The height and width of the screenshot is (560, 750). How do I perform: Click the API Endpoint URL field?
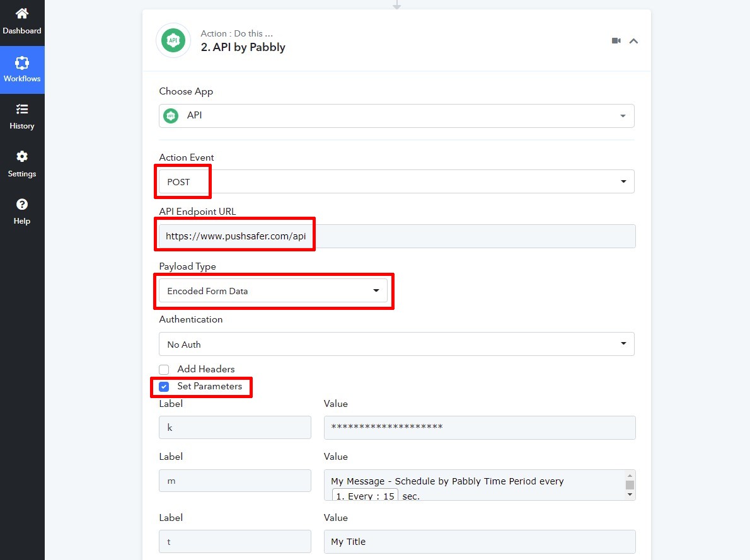tap(397, 236)
